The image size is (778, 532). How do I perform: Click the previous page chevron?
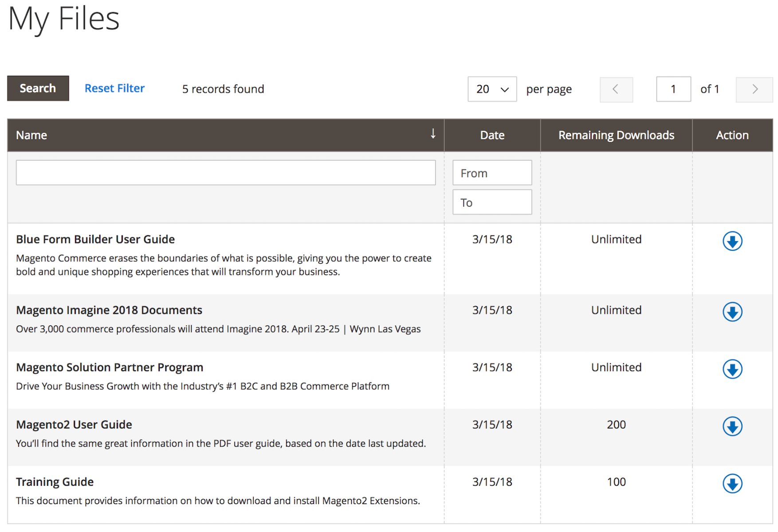point(616,89)
